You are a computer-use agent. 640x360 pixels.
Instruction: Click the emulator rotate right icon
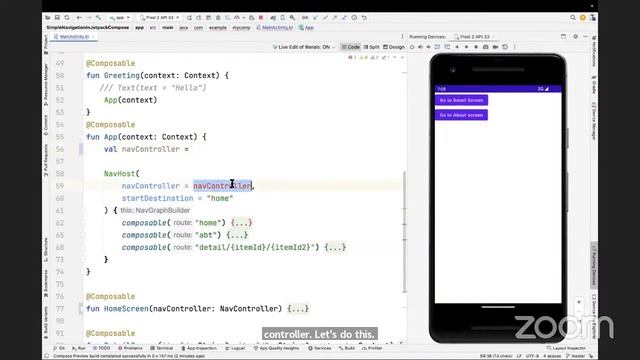[447, 47]
